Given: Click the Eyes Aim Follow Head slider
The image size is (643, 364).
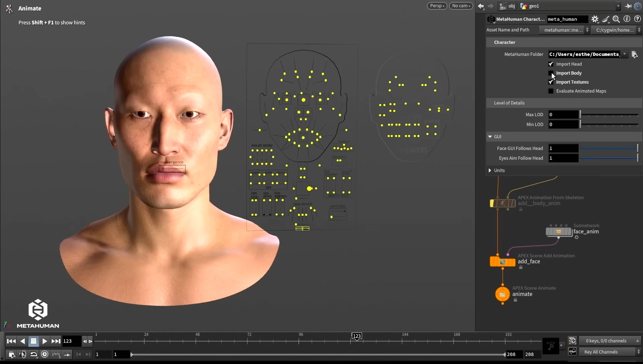Looking at the screenshot, I should click(609, 158).
